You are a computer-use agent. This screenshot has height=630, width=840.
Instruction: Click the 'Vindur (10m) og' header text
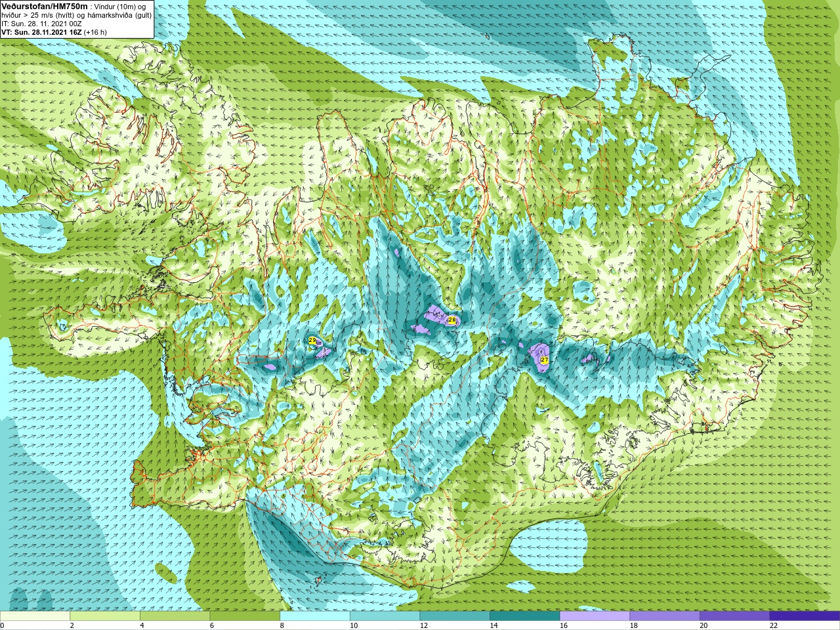pyautogui.click(x=121, y=7)
